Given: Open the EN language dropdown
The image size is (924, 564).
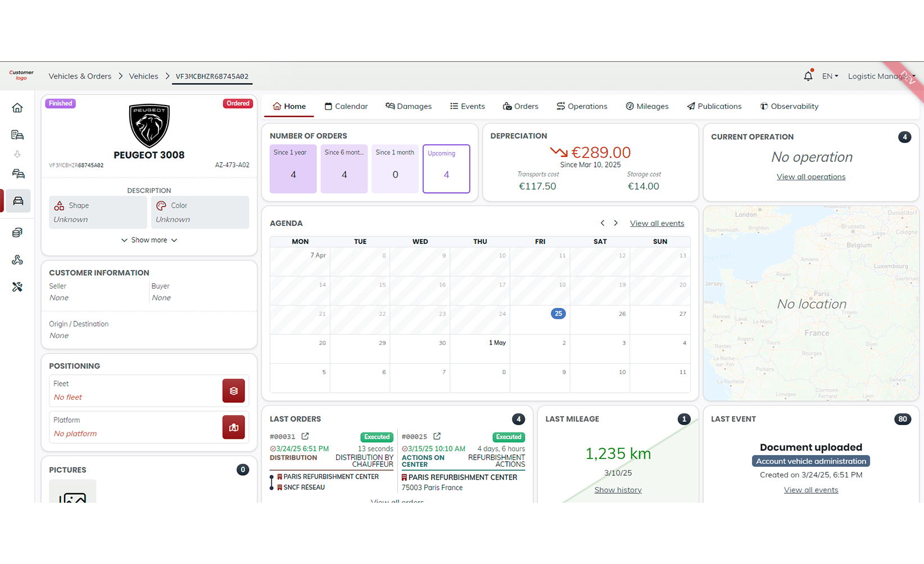Looking at the screenshot, I should [830, 76].
